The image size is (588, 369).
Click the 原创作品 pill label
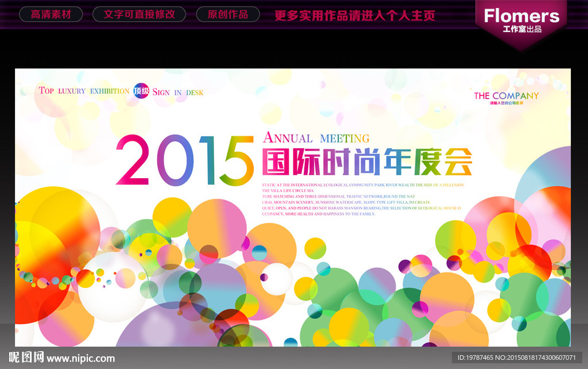coord(228,14)
